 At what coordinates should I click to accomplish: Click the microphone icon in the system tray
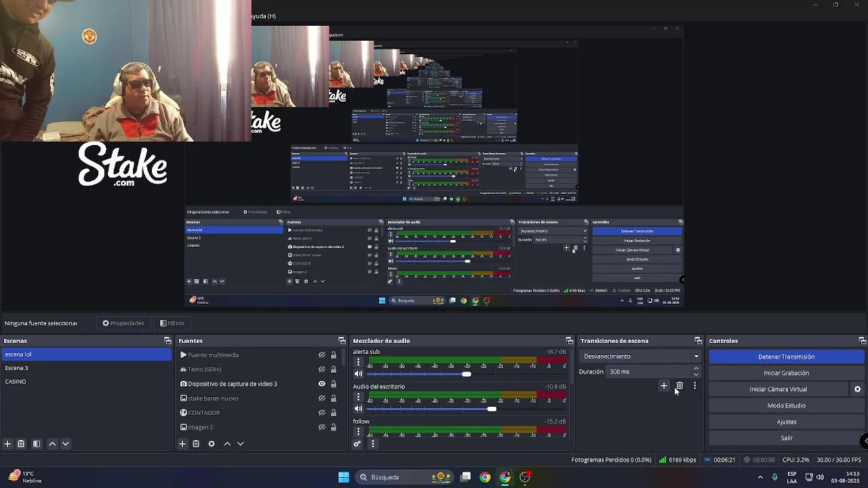click(775, 477)
